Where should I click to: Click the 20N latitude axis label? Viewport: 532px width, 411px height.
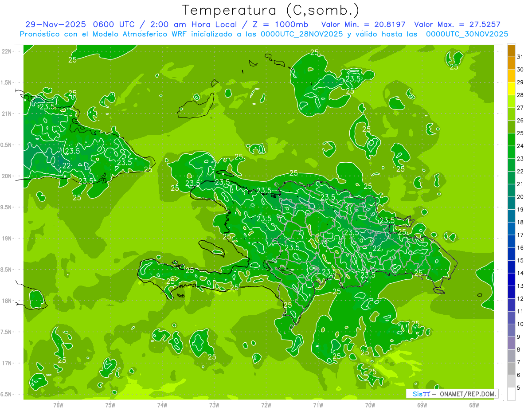pos(7,176)
